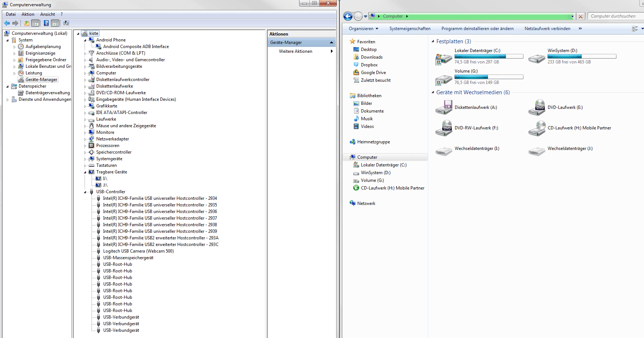Click the Volume (G:) capacity bar

(489, 77)
